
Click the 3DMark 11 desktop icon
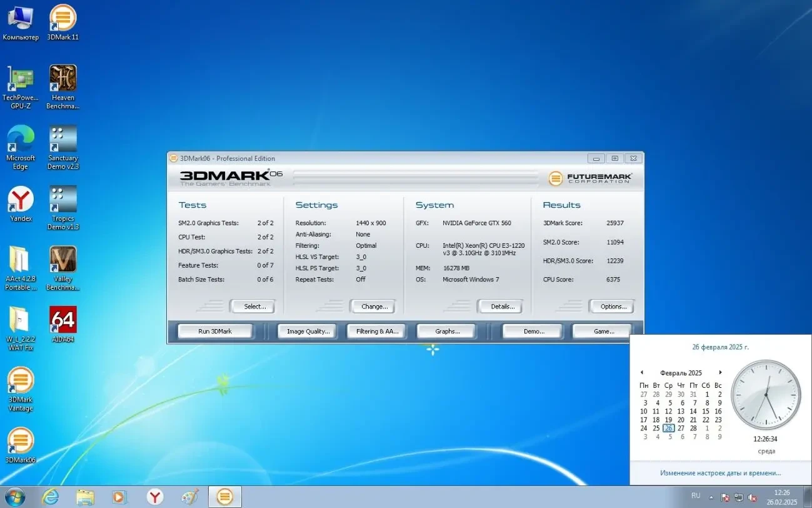[x=63, y=19]
